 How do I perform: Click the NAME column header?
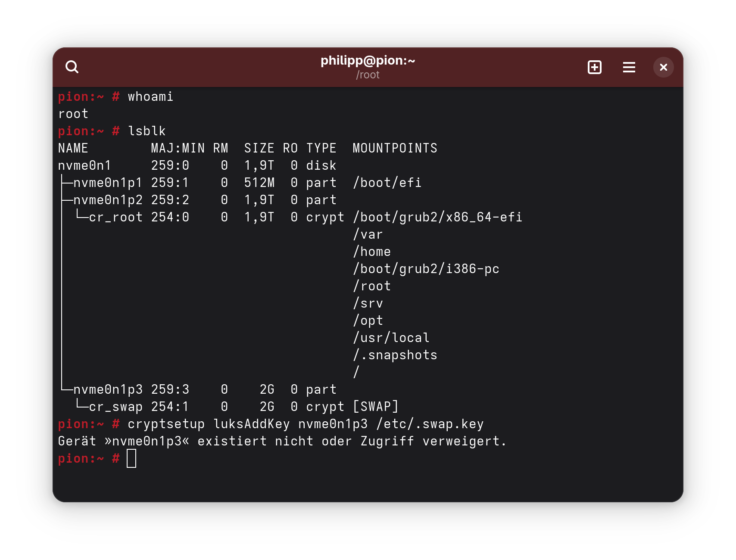(x=73, y=148)
